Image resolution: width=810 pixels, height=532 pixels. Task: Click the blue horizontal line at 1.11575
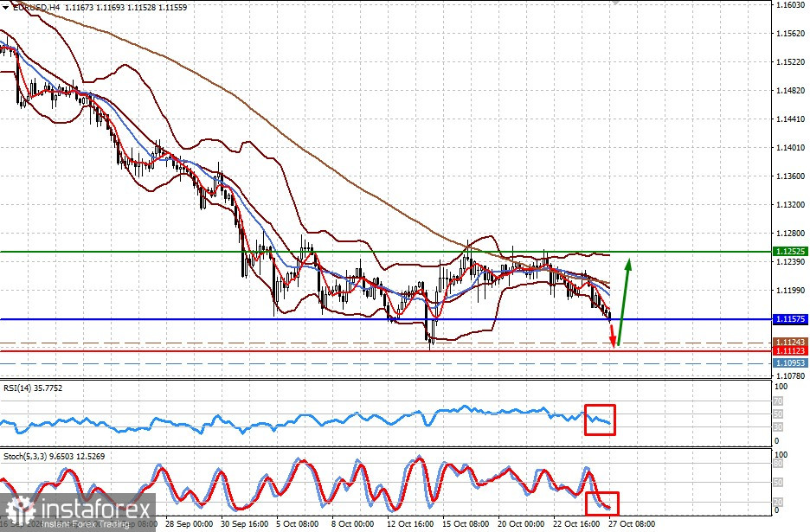click(x=386, y=319)
